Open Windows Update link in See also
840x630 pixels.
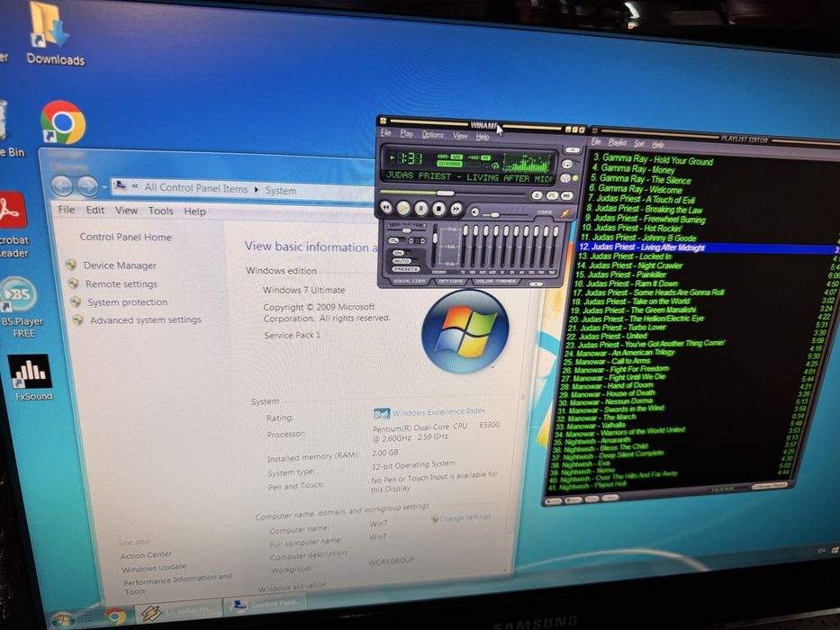(x=154, y=567)
